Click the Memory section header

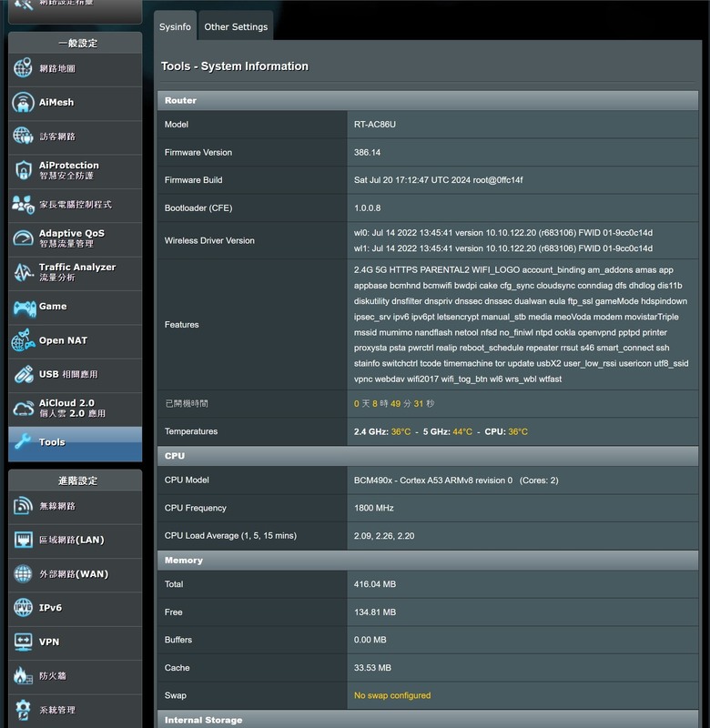pyautogui.click(x=428, y=561)
